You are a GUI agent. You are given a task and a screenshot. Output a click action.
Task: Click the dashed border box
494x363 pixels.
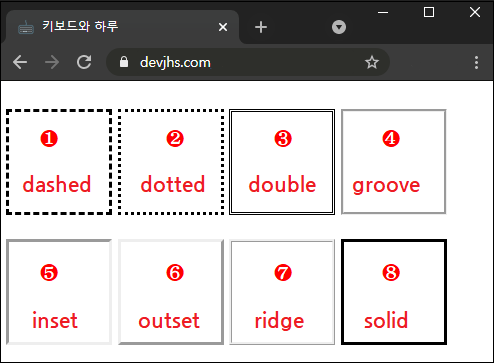click(59, 162)
